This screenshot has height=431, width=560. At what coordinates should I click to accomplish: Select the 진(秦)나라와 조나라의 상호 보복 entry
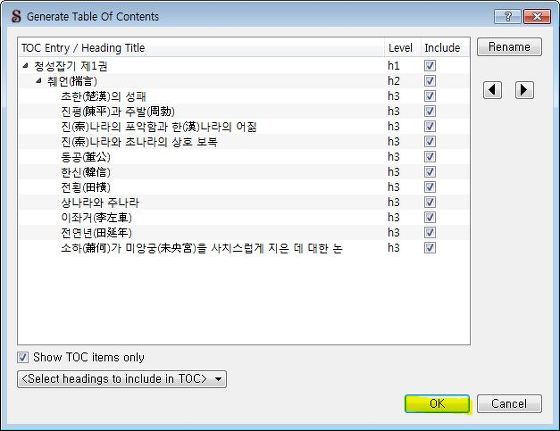(x=139, y=142)
